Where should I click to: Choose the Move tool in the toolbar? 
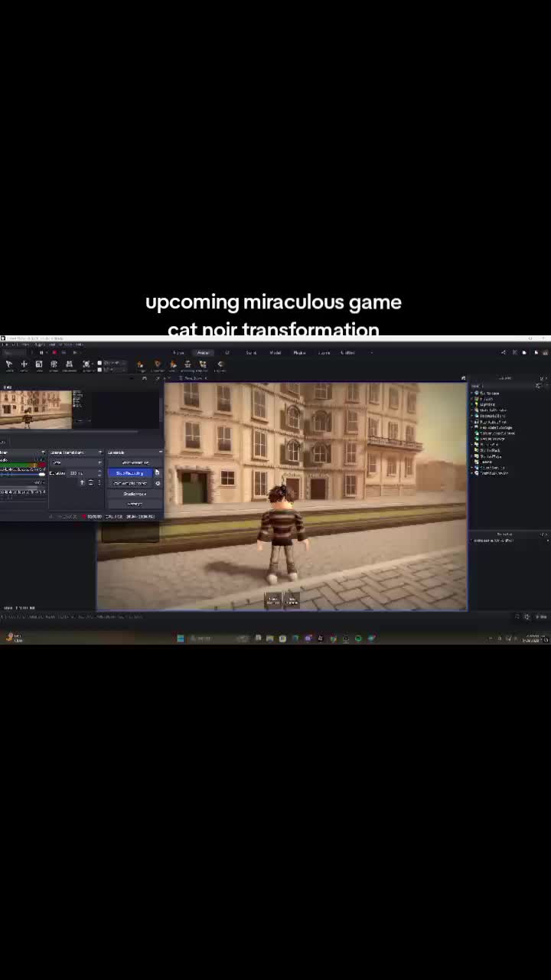point(24,364)
